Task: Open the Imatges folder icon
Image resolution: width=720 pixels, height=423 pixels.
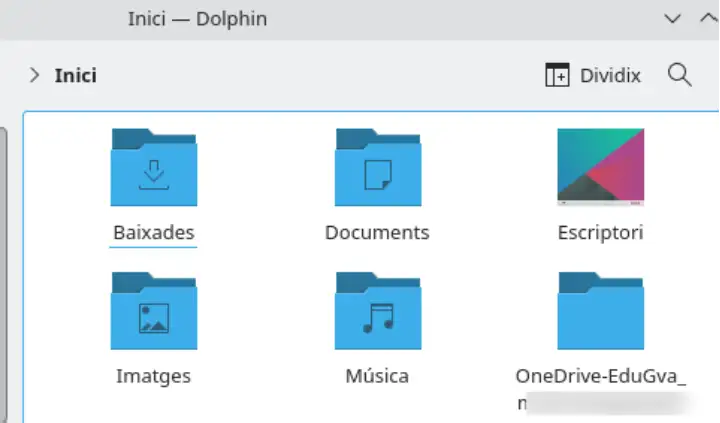Action: [x=154, y=312]
